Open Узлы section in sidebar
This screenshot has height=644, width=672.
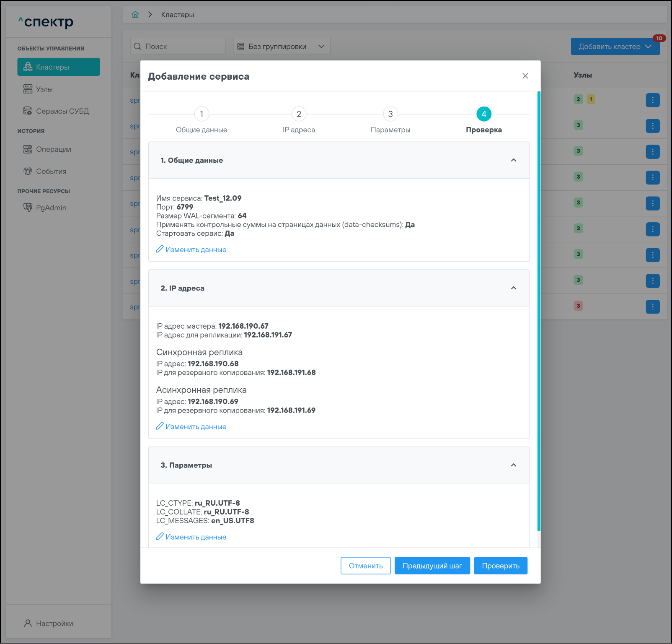pyautogui.click(x=44, y=89)
